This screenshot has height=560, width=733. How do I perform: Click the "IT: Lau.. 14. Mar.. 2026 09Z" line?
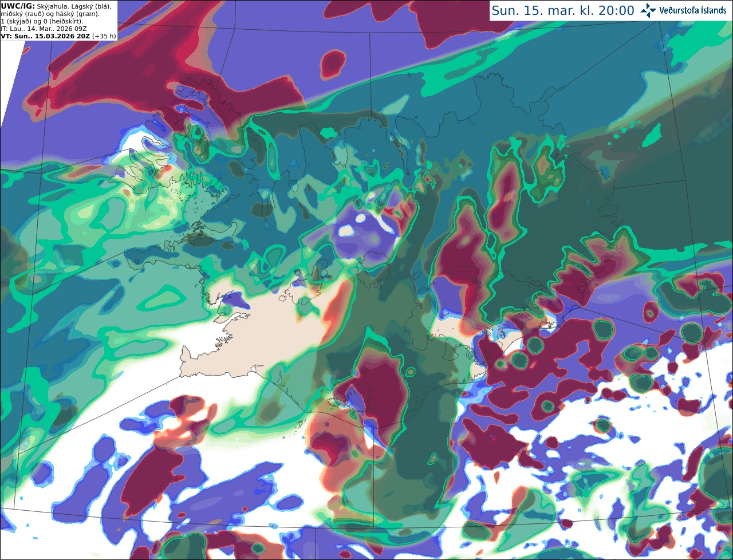click(x=44, y=28)
